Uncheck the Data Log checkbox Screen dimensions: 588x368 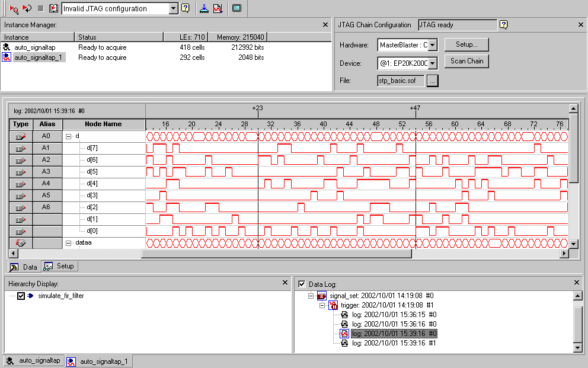[x=302, y=284]
